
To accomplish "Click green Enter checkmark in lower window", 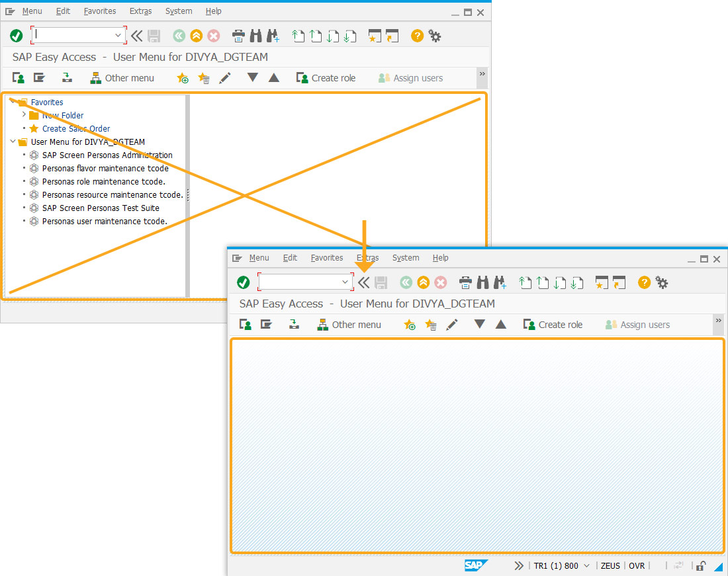I will (x=244, y=282).
